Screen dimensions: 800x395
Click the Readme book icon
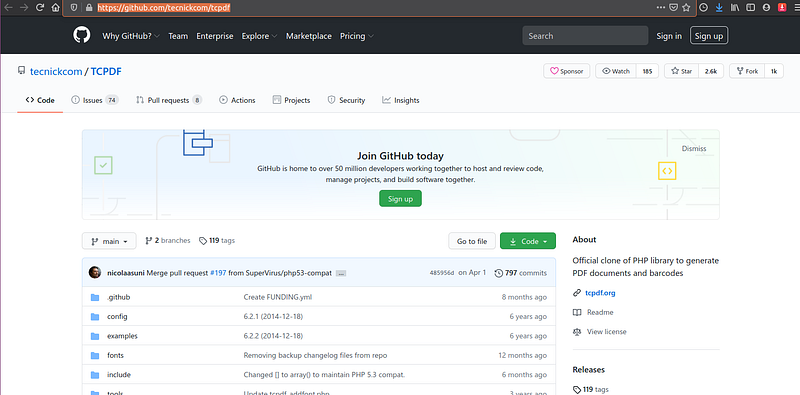(x=577, y=312)
